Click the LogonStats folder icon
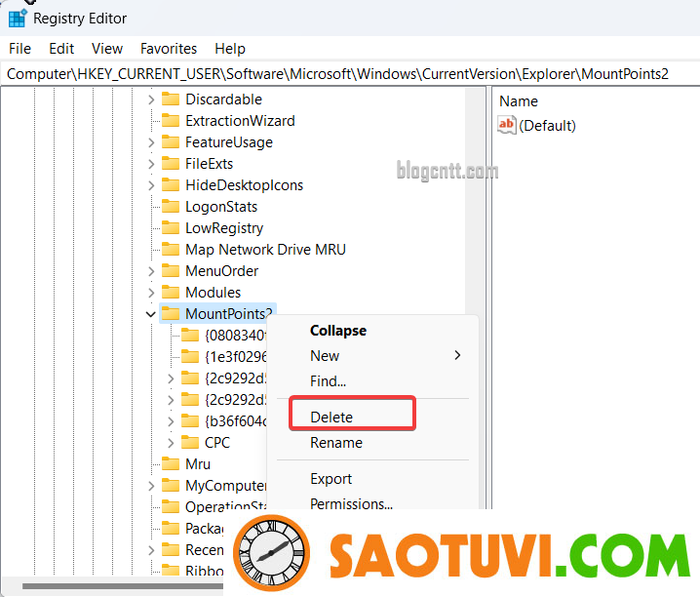Screen dimensions: 700x597 click(170, 206)
